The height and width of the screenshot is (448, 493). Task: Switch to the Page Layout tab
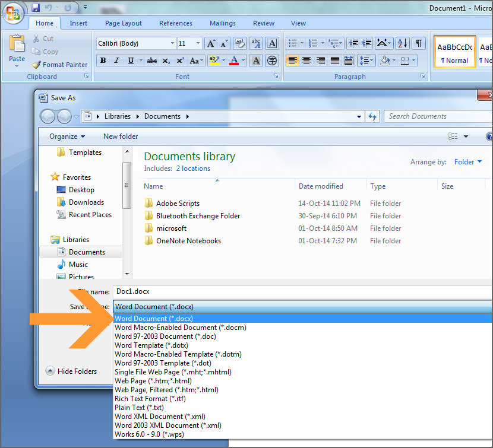(x=124, y=23)
